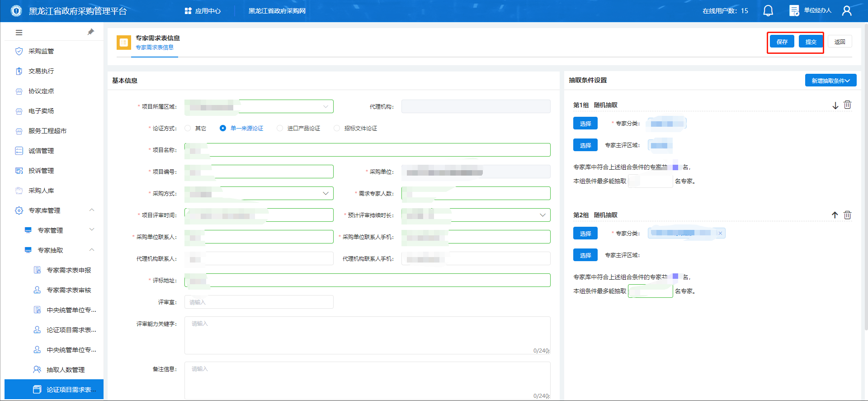Open notifications bell icon
Screen dimensions: 868x401
(x=768, y=11)
